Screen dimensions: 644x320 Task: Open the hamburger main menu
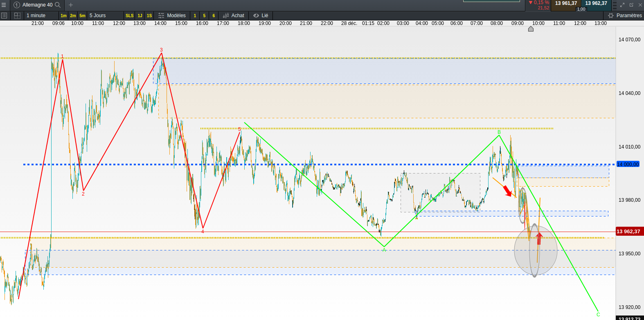click(x=4, y=5)
